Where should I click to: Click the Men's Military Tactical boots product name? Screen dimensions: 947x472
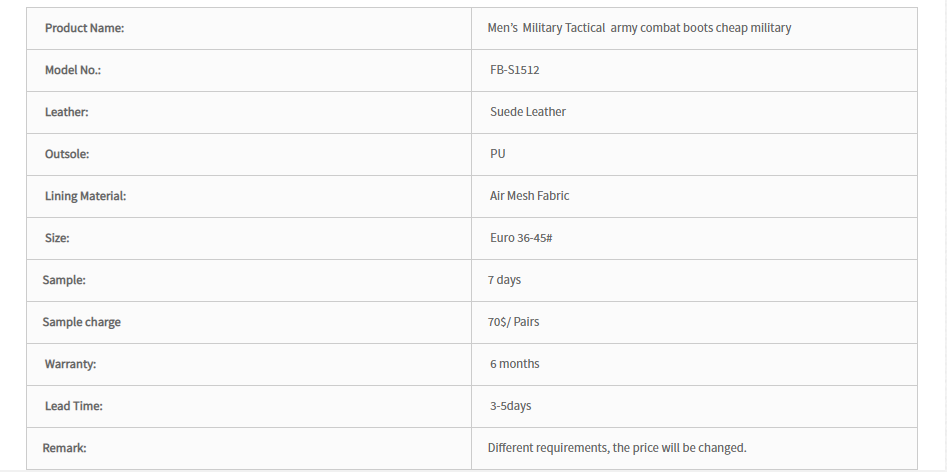coord(639,28)
